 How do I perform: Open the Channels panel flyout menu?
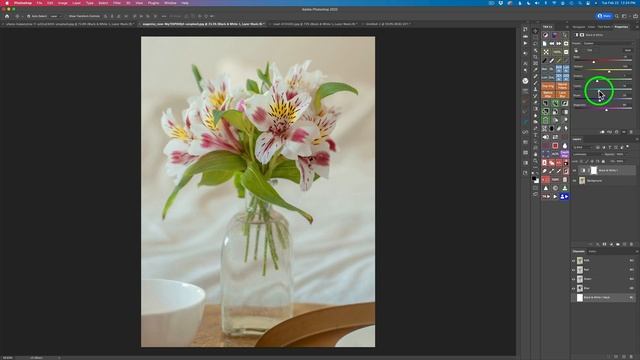(x=637, y=251)
